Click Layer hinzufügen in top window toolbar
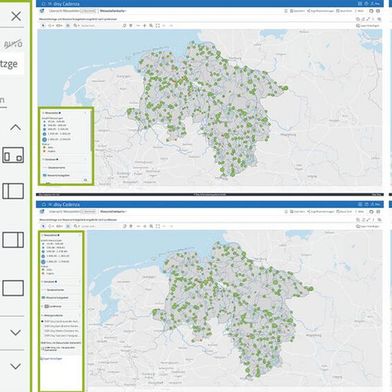392x392 pixels. click(x=368, y=25)
